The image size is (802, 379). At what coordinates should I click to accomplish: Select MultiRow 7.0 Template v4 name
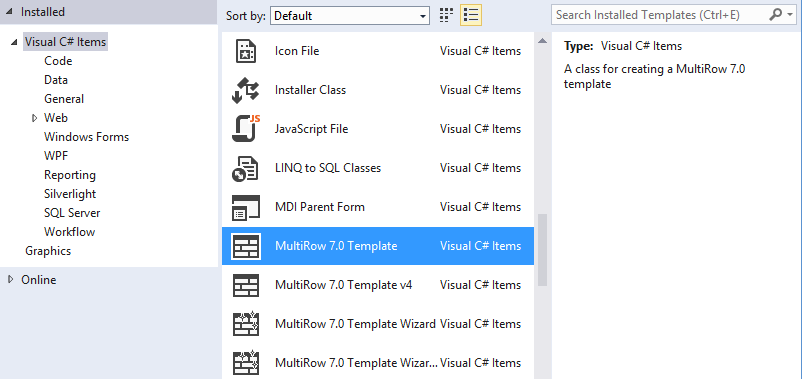click(x=343, y=285)
